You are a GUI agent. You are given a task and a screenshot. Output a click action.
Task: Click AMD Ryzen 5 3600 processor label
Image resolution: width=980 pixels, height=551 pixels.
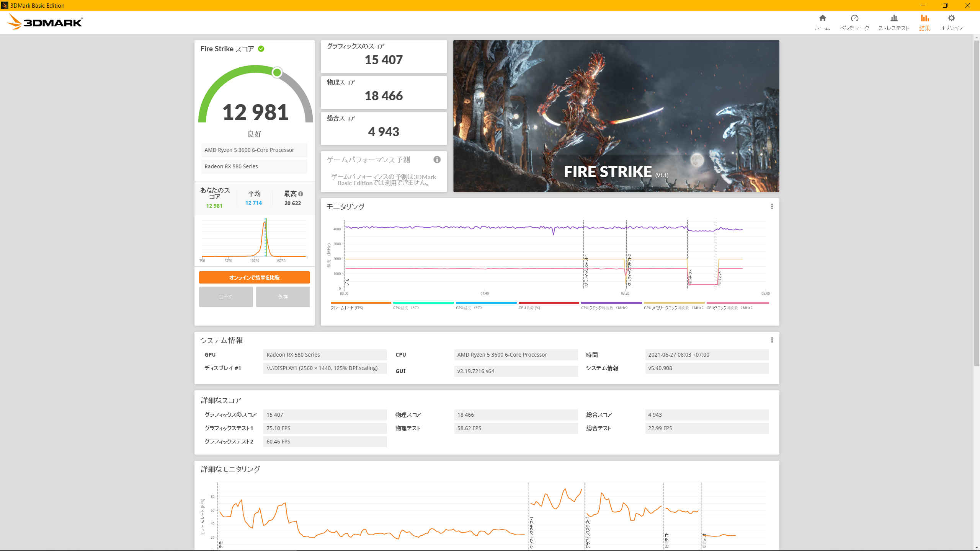(x=254, y=150)
